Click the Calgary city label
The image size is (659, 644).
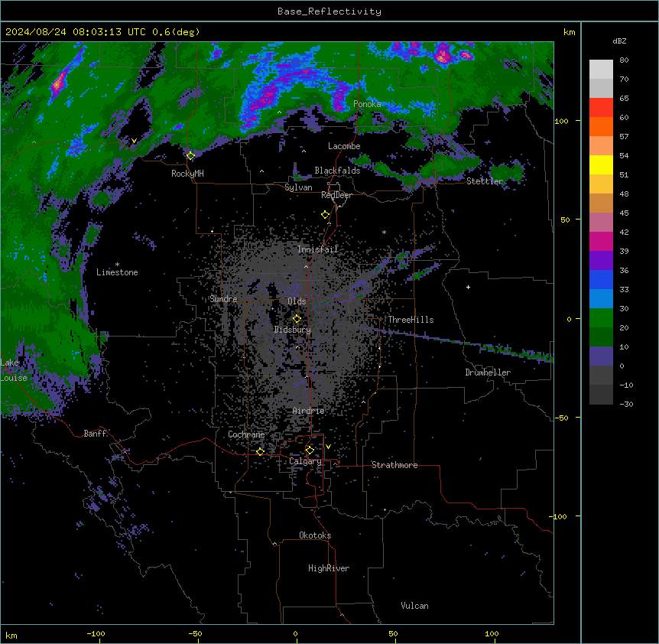[305, 461]
